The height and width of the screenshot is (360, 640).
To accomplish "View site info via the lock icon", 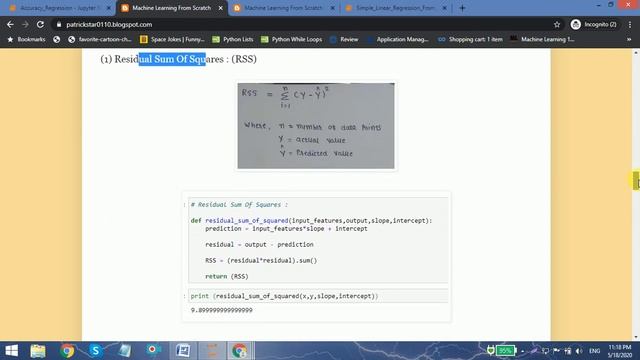I will (59, 24).
